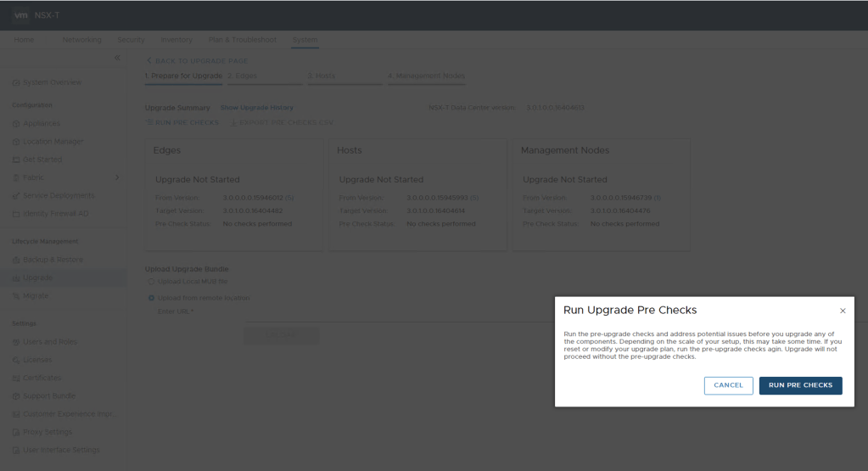
Task: Cancel the Run Upgrade Pre Checks dialog
Action: 728,385
